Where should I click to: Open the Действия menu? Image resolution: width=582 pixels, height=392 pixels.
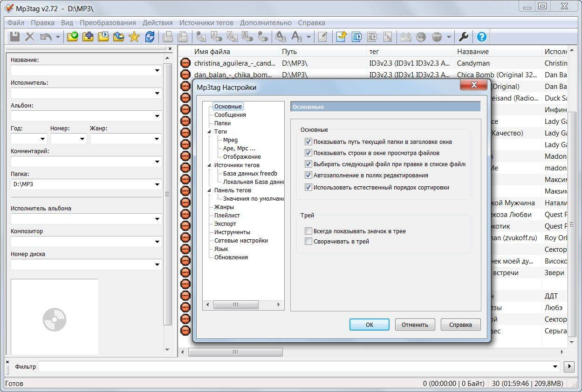(157, 22)
